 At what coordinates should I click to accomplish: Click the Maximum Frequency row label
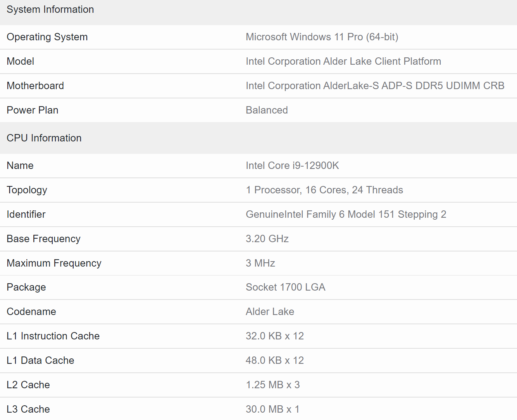point(54,263)
